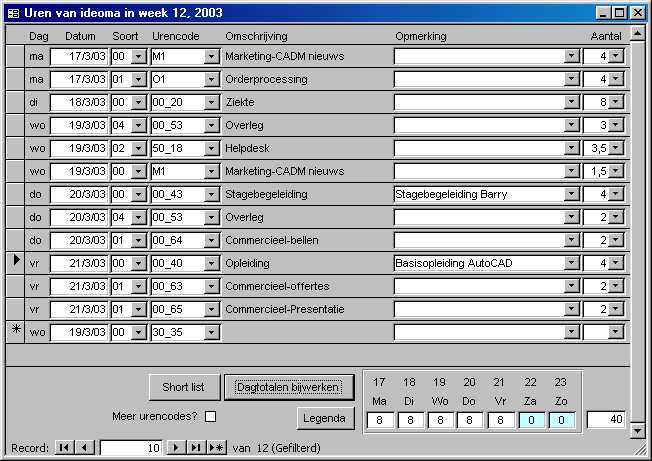Go to next record navigation button
Viewport: 652px width, 461px height.
coord(176,448)
